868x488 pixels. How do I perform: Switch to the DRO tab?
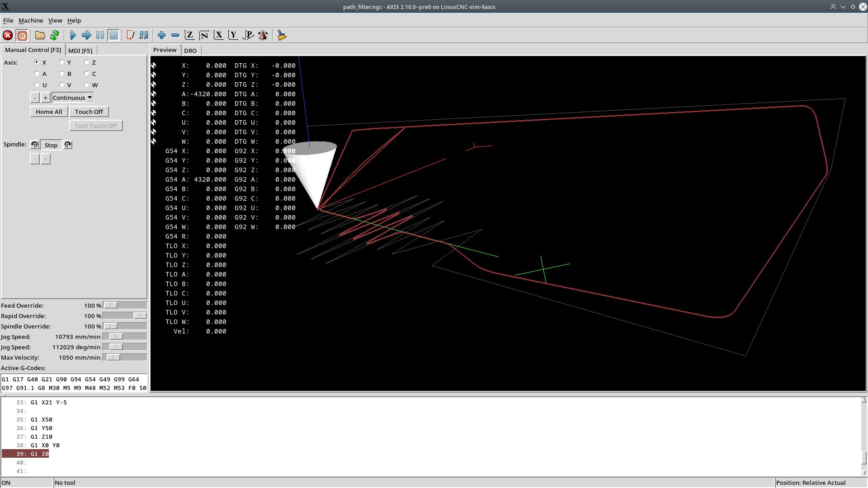(x=190, y=51)
